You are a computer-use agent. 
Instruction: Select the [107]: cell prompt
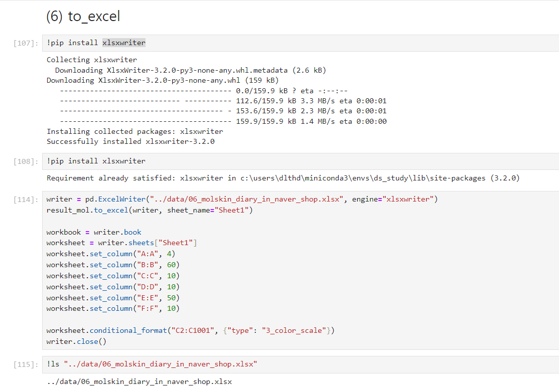click(x=26, y=43)
